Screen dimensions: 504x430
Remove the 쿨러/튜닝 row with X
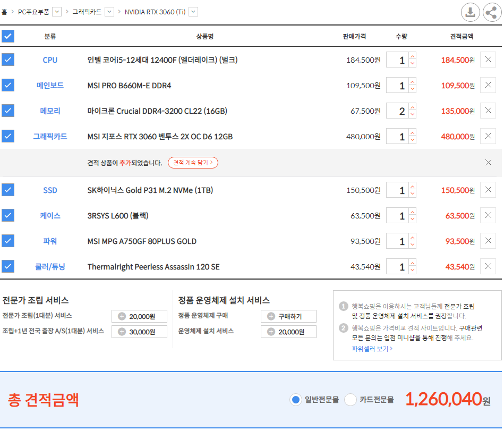tap(488, 266)
